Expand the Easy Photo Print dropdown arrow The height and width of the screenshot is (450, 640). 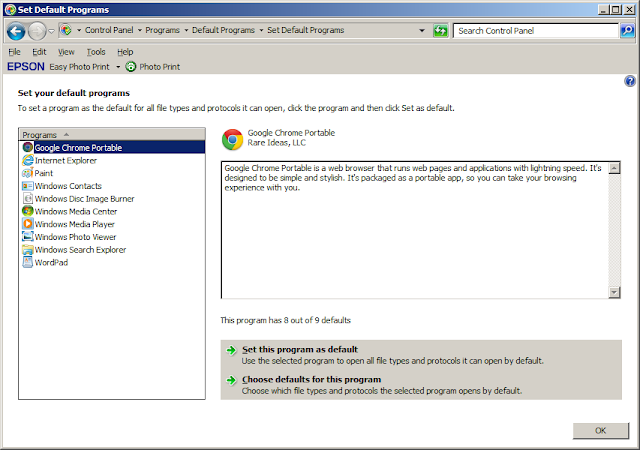click(118, 67)
